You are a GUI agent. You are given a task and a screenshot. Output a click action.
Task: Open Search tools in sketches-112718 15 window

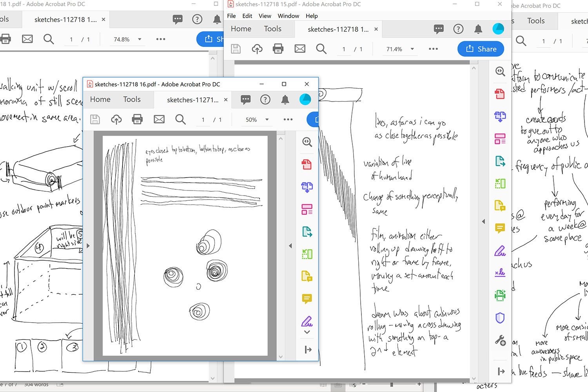click(500, 71)
